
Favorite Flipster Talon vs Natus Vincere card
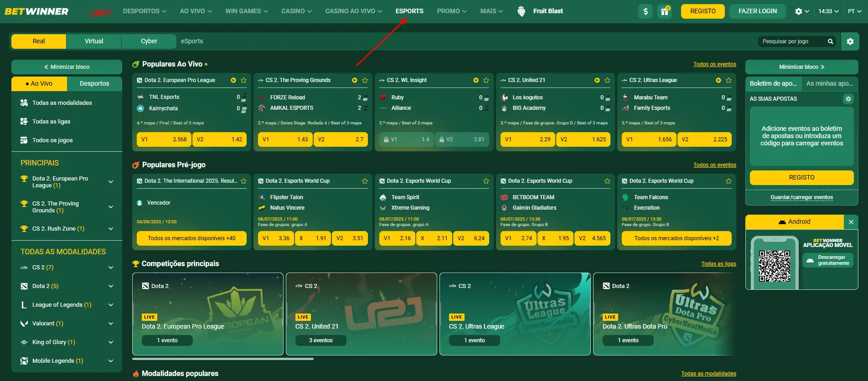click(365, 181)
